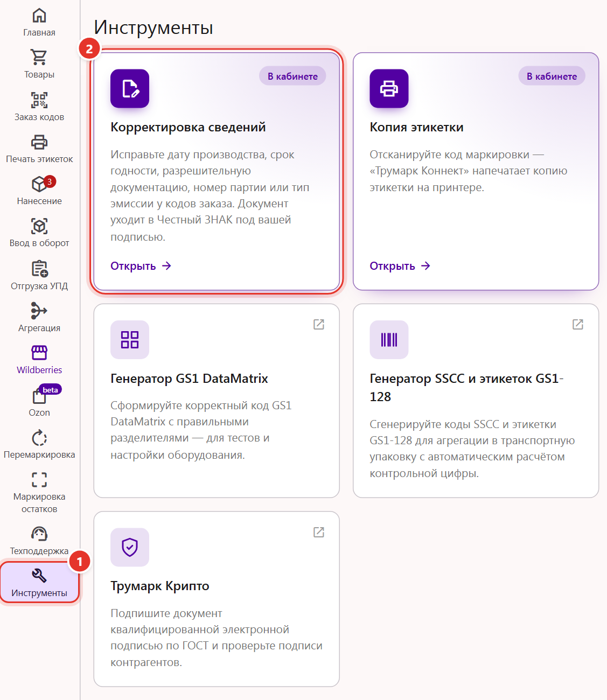
Task: Click the Генератор SSCC и этикеток GS1-128 title
Action: pos(466,388)
